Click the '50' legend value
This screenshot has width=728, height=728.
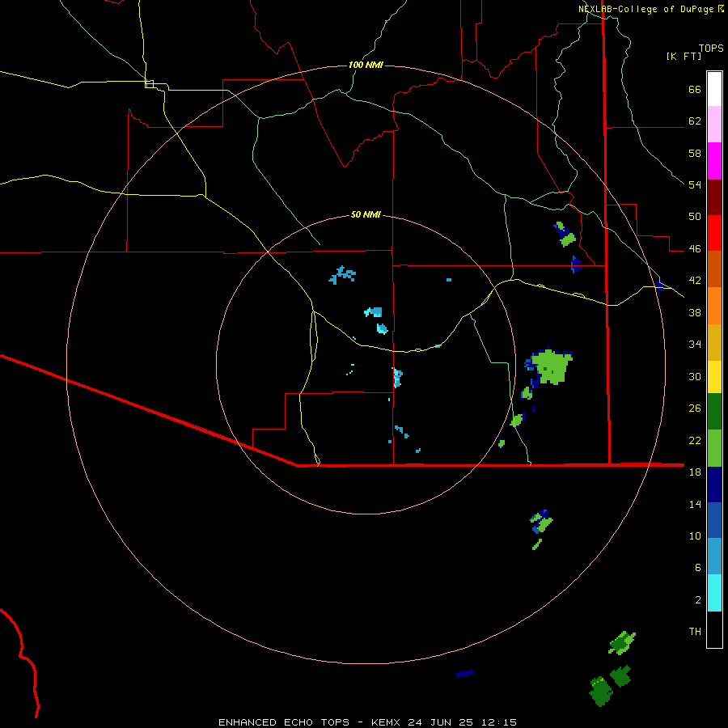point(695,217)
